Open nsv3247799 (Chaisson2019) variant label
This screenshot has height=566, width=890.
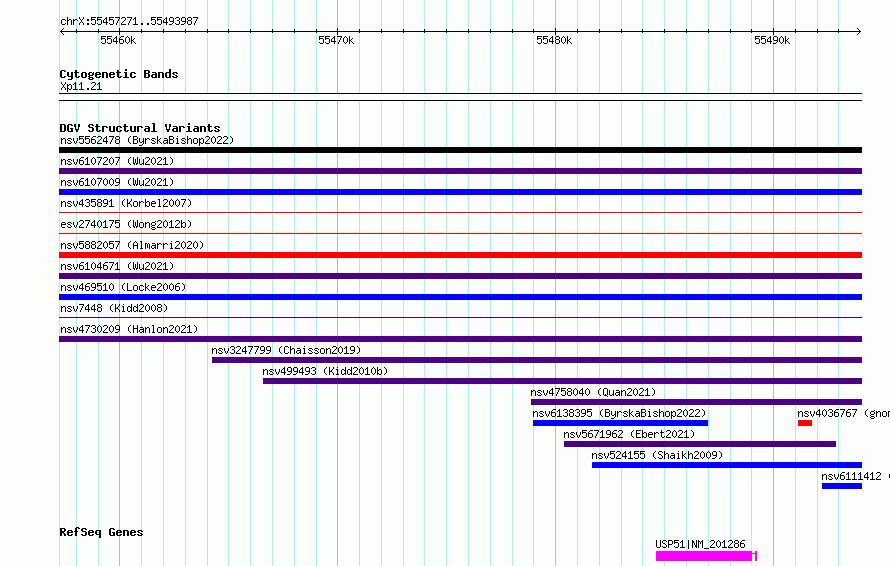(286, 350)
